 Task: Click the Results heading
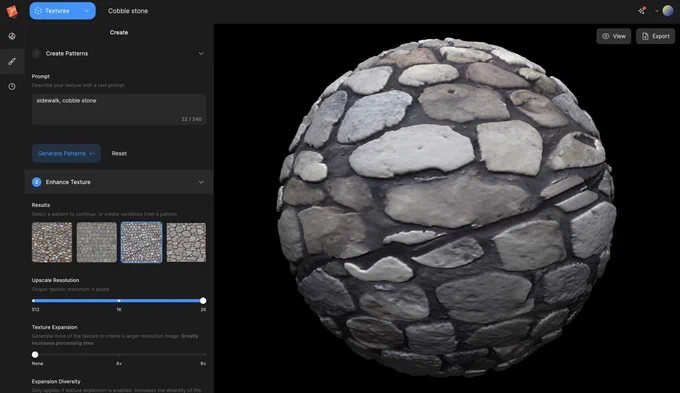(x=41, y=205)
